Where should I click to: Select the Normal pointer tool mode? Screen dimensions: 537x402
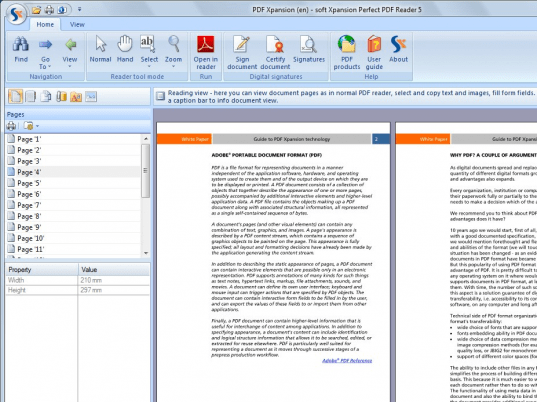click(100, 50)
